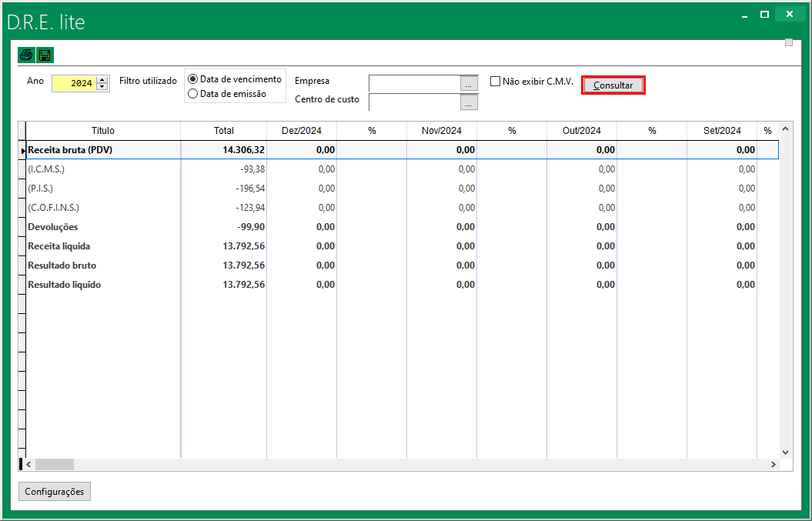Image resolution: width=812 pixels, height=521 pixels.
Task: Select the Data de emissão filter option
Action: (193, 94)
